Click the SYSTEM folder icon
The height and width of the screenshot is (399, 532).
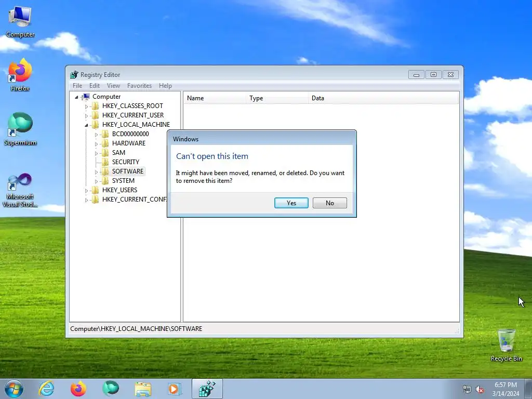105,180
